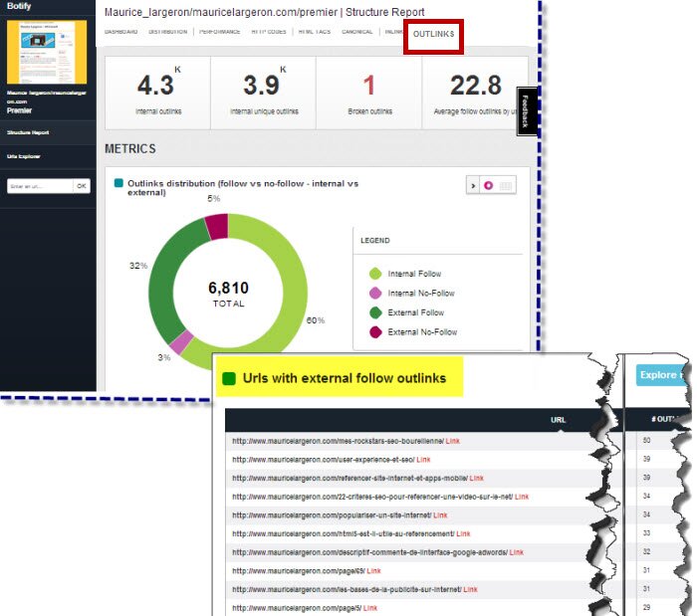
Task: Open Link for html5-est-il-utile URL
Action: (x=463, y=533)
